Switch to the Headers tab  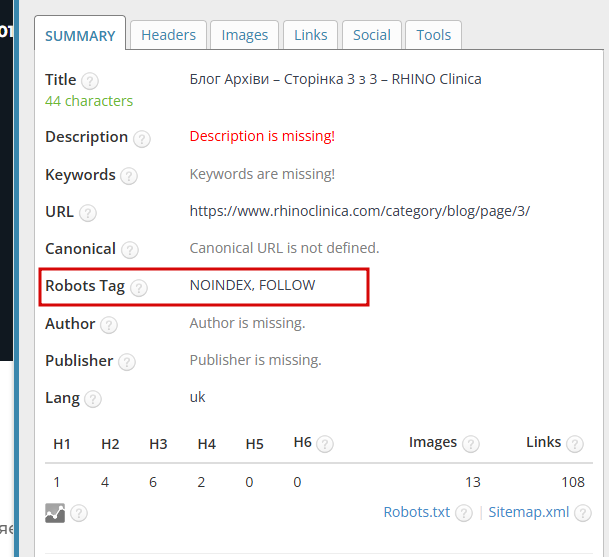click(x=168, y=35)
